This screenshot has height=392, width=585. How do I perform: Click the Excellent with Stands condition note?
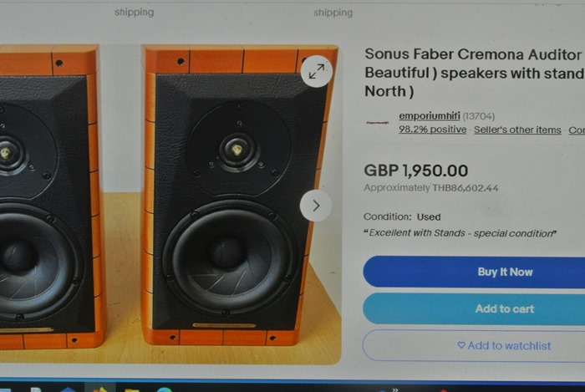tap(460, 233)
